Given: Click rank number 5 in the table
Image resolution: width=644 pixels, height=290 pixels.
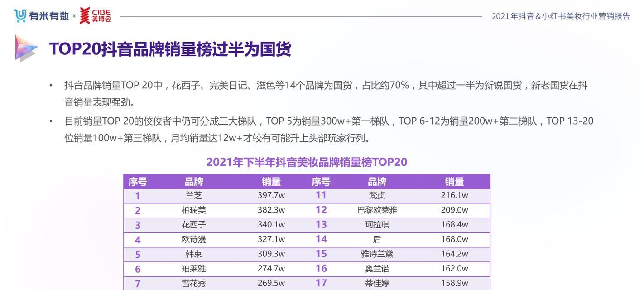Looking at the screenshot, I should click(138, 255).
